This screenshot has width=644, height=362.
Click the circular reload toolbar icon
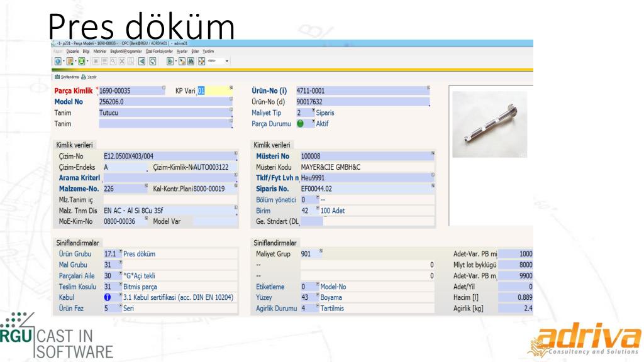[x=152, y=61]
